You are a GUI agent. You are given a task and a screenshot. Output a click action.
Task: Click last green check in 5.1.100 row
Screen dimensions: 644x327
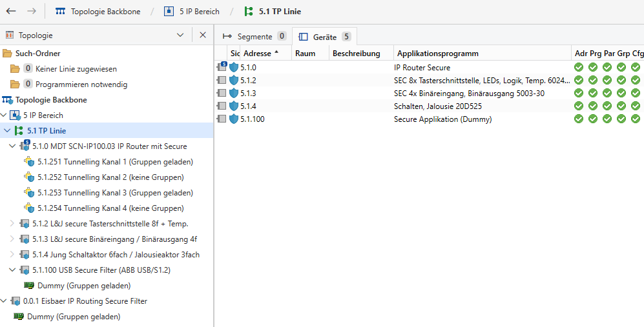(636, 119)
